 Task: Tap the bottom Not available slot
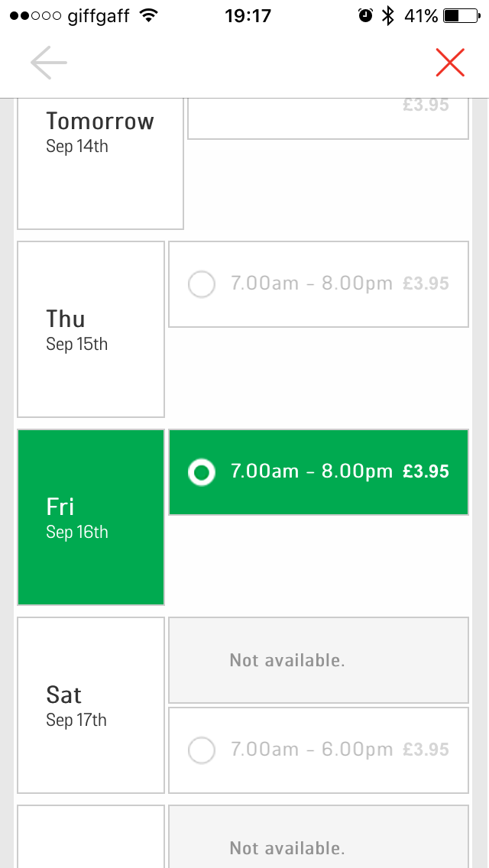pos(319,837)
